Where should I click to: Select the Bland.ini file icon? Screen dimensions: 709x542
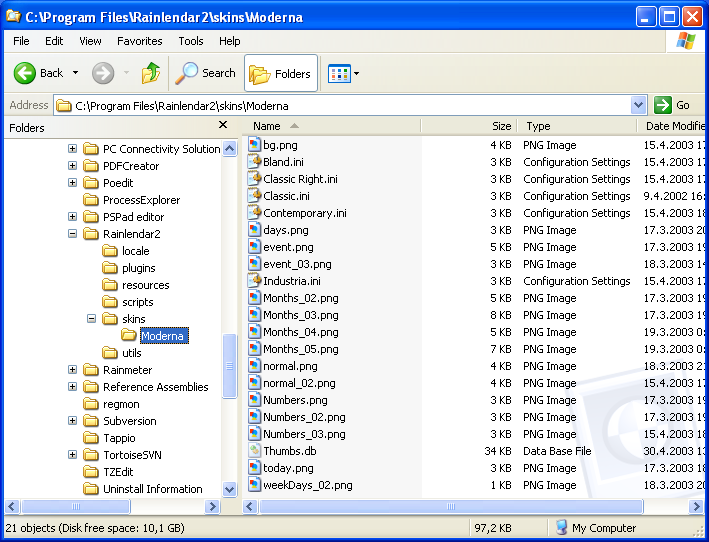click(x=255, y=161)
